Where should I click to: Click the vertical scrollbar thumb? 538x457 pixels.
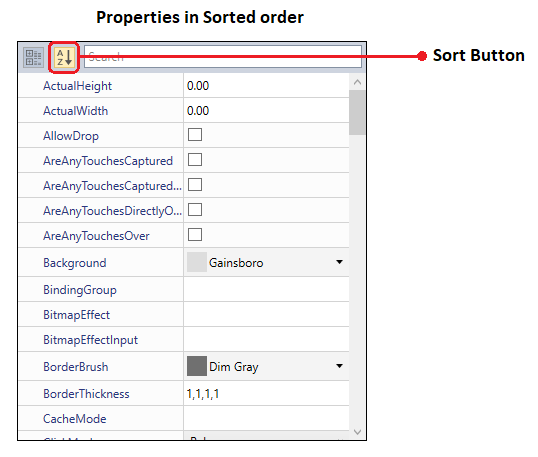(357, 113)
